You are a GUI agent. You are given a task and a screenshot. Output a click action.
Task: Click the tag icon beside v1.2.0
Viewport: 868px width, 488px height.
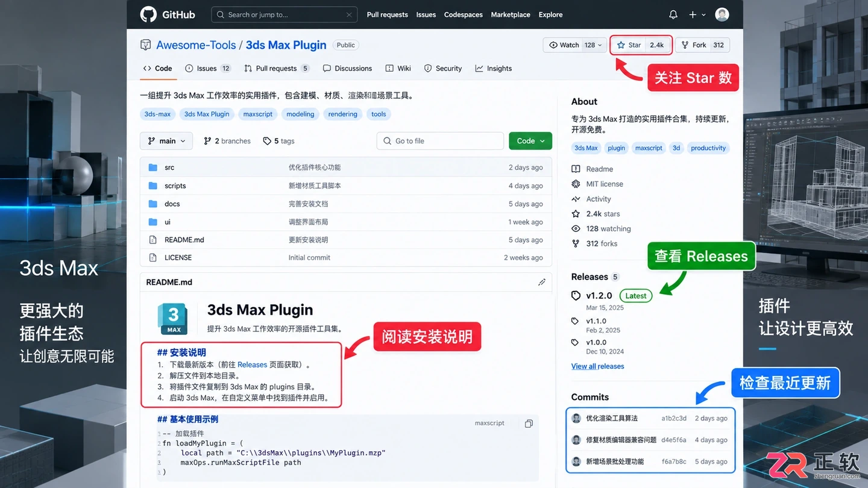[x=576, y=296]
